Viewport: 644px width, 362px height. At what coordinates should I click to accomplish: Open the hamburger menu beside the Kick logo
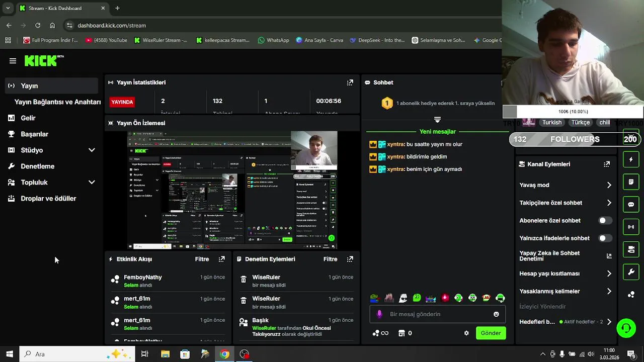[x=13, y=61]
